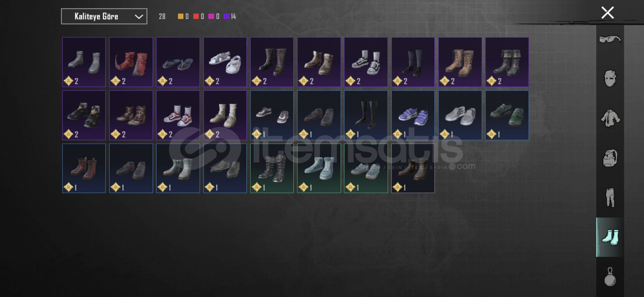Filter by the purple quality swatch showing 14
Image resolution: width=644 pixels, height=297 pixels.
[227, 16]
